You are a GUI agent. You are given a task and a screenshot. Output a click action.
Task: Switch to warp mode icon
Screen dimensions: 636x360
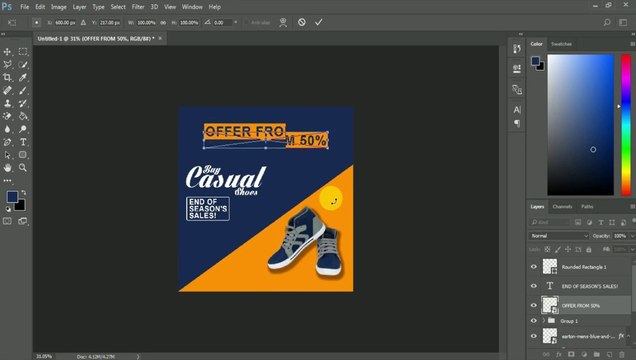click(283, 22)
